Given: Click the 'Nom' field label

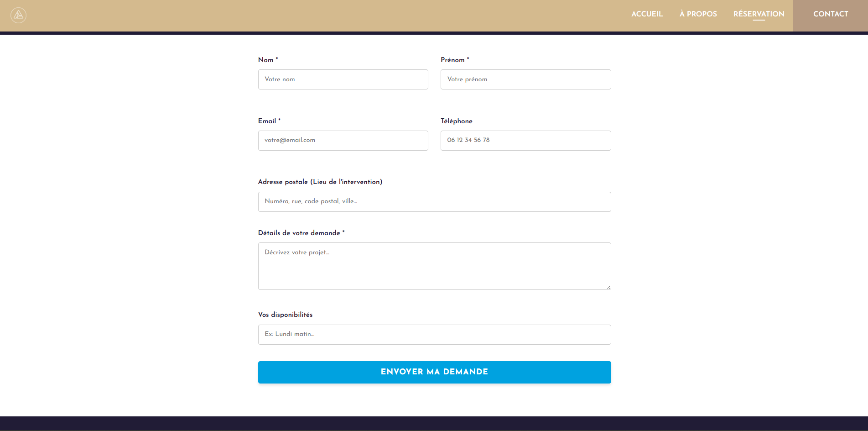Looking at the screenshot, I should pos(266,60).
